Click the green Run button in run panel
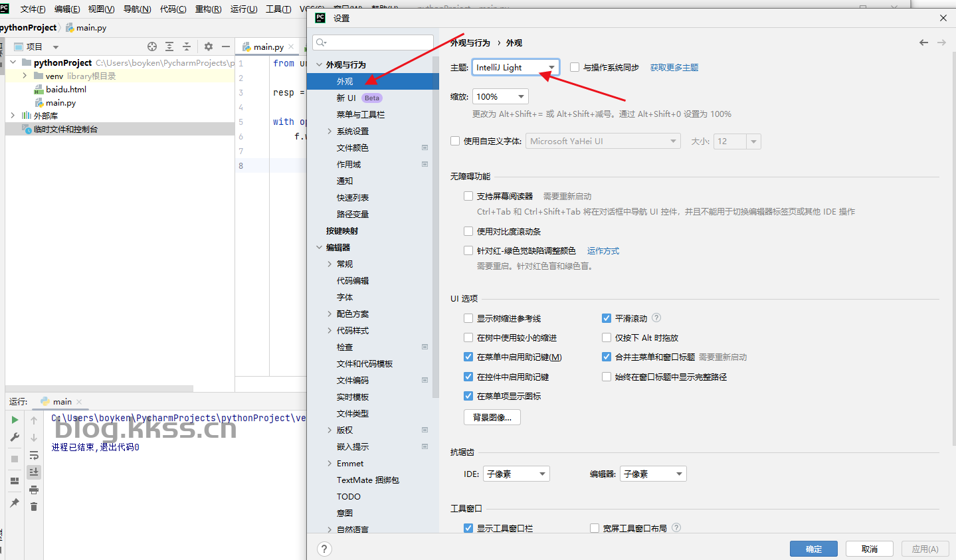Screen dimensions: 956x560 [15, 420]
